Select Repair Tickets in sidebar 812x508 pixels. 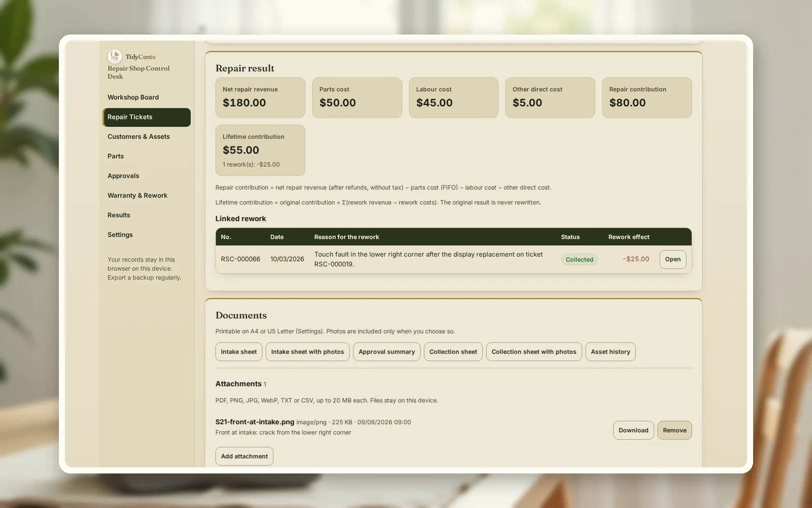point(147,117)
